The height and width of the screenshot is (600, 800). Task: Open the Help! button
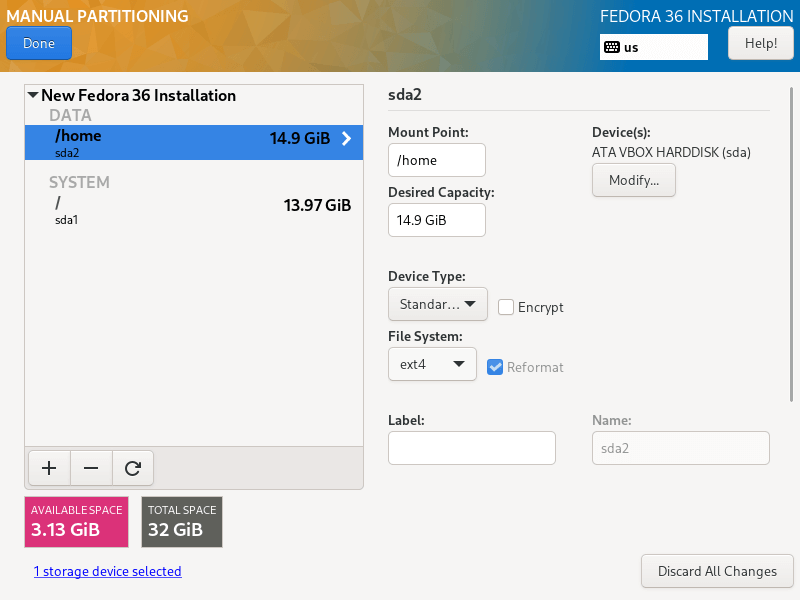tap(760, 44)
